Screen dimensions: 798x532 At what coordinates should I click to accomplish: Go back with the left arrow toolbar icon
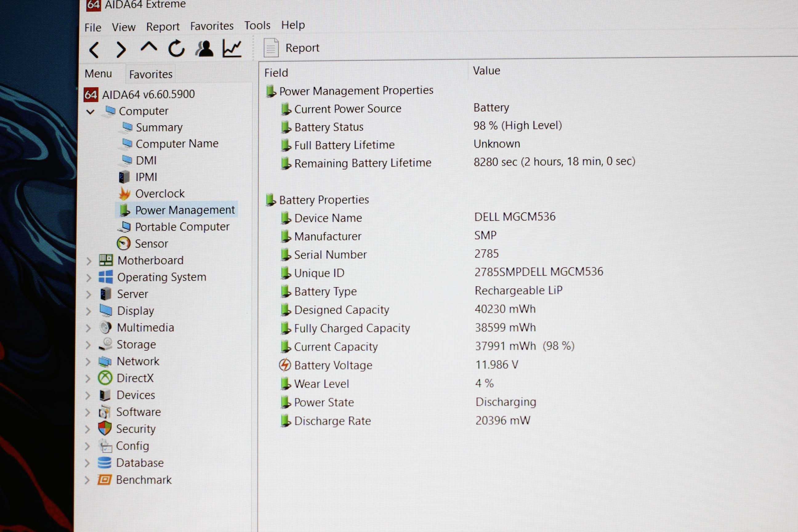tap(94, 50)
